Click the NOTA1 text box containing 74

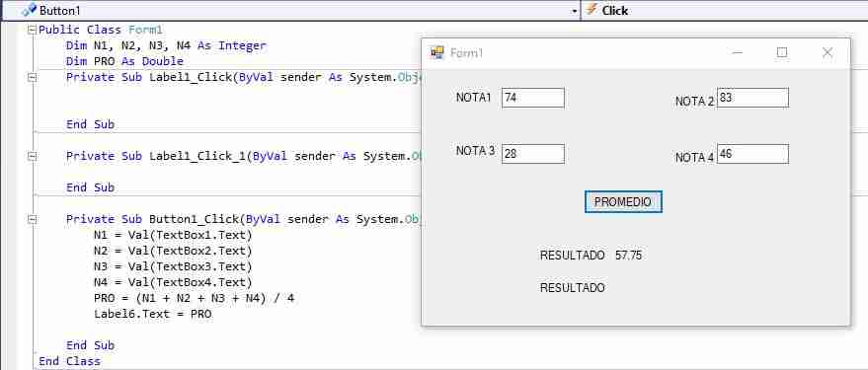[x=532, y=98]
